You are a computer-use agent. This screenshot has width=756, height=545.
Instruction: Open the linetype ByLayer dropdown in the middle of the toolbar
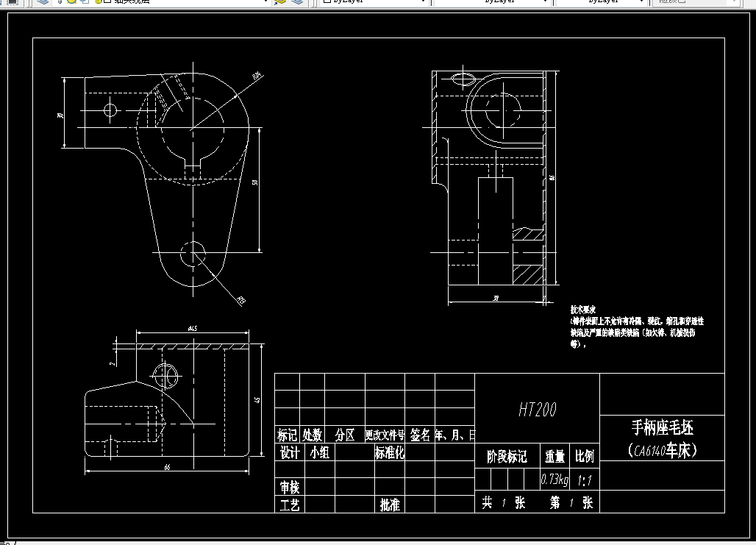coord(492,2)
